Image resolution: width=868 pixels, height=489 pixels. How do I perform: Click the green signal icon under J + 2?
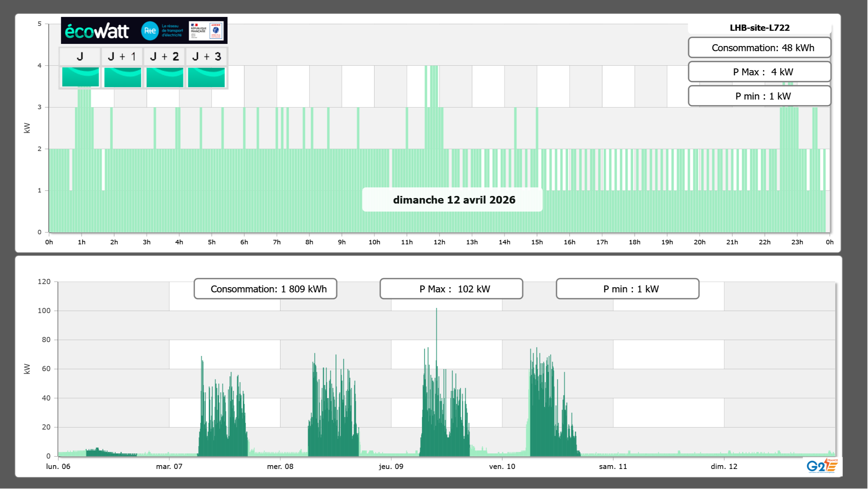[x=165, y=77]
